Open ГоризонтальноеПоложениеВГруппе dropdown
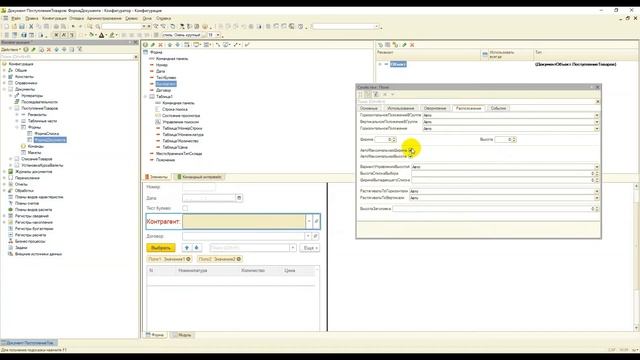The height and width of the screenshot is (360, 640). (597, 116)
